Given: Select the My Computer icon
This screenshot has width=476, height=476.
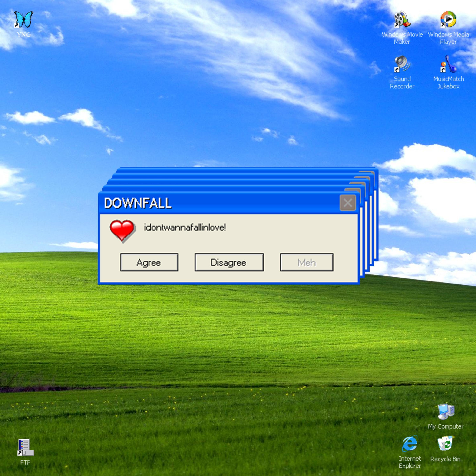Looking at the screenshot, I should (x=446, y=411).
